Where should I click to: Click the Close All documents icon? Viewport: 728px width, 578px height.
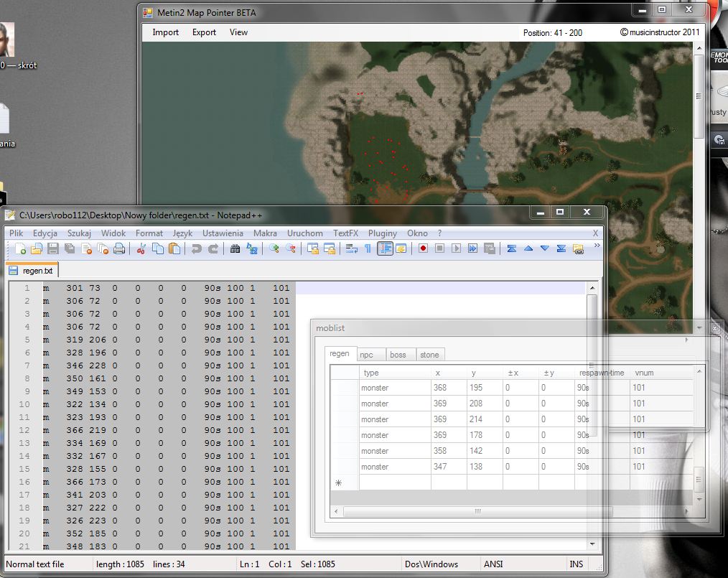pos(103,249)
